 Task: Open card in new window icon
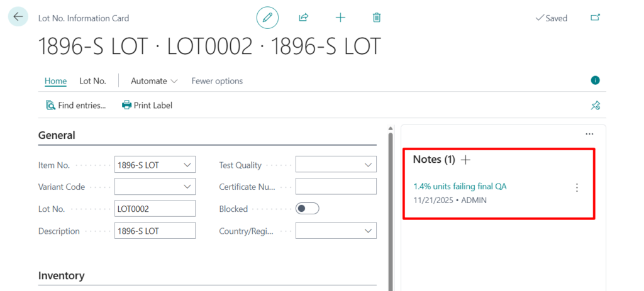tap(595, 18)
